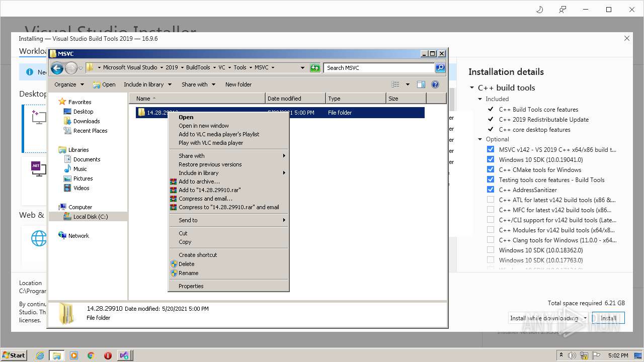The image size is (644, 362).
Task: Uncheck Windows 10 SDK (10.0.19041.0)
Action: click(x=491, y=159)
